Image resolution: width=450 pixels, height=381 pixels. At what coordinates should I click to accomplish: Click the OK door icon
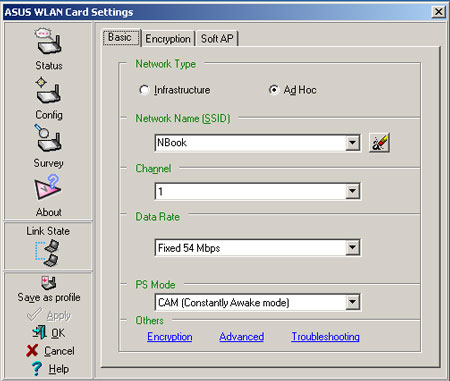click(39, 332)
